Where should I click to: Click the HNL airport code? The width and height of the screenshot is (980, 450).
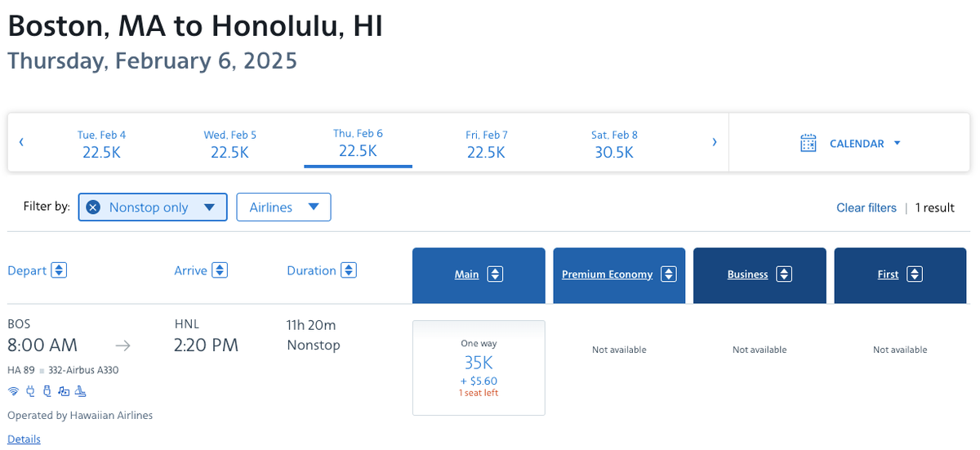pyautogui.click(x=186, y=323)
